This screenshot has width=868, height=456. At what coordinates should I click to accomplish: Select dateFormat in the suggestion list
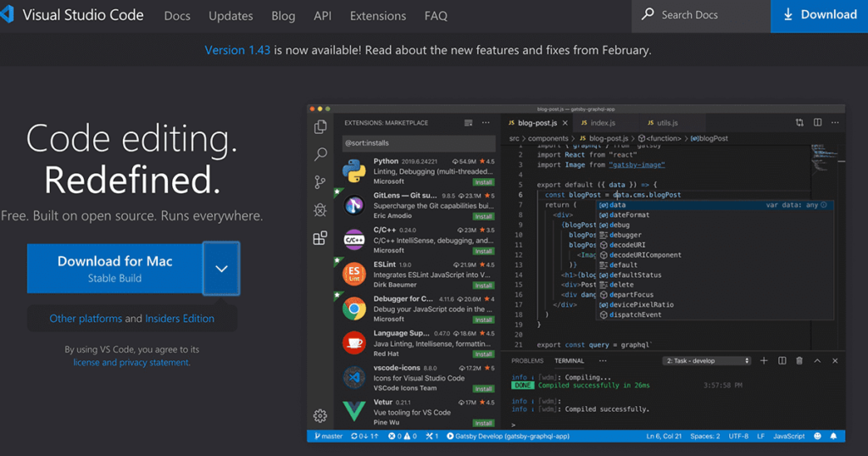click(x=715, y=214)
